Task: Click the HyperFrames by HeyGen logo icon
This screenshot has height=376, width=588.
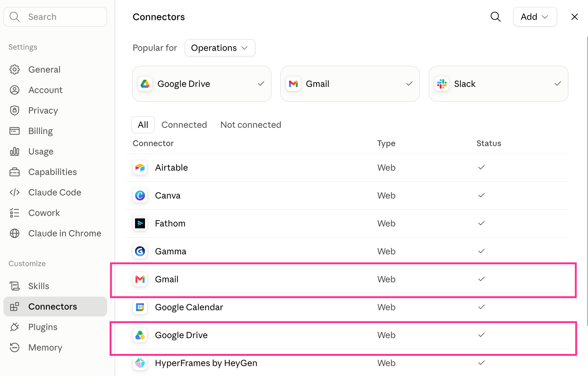Action: [140, 363]
